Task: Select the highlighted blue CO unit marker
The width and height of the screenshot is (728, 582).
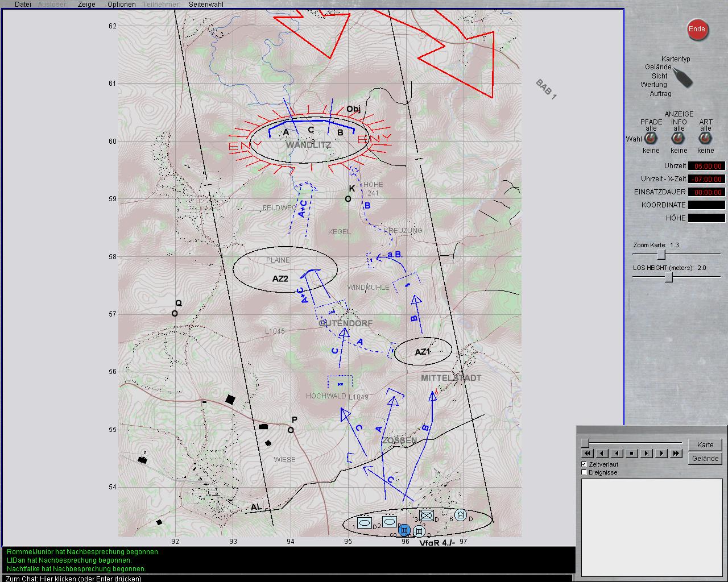Action: point(404,530)
